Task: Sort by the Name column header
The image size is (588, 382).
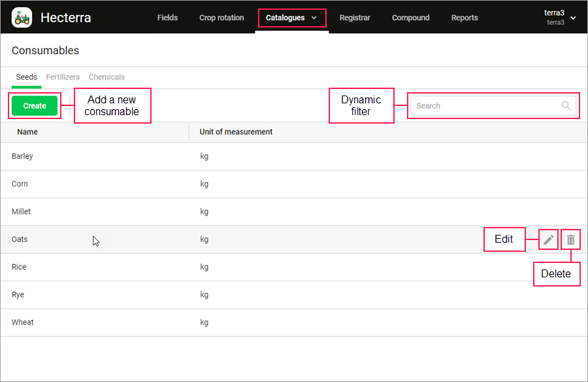Action: pos(27,132)
